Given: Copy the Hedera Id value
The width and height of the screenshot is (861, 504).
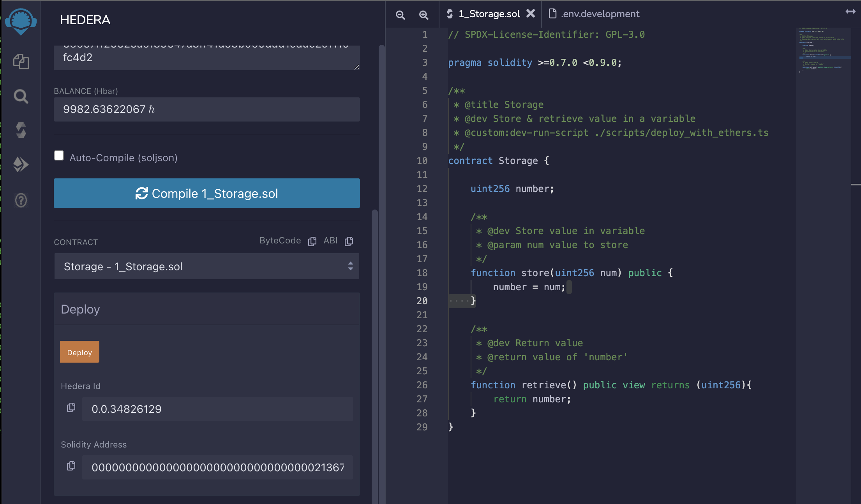Looking at the screenshot, I should coord(71,407).
